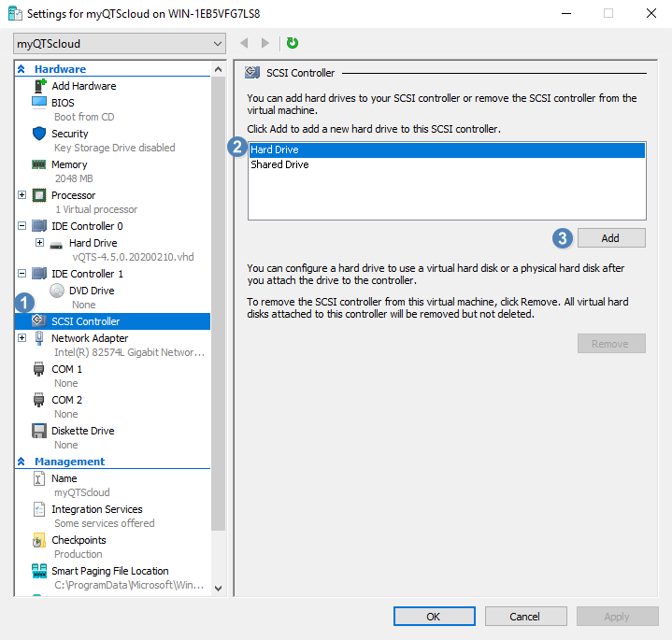
Task: Collapse the Hardware section chevron
Action: 21,69
